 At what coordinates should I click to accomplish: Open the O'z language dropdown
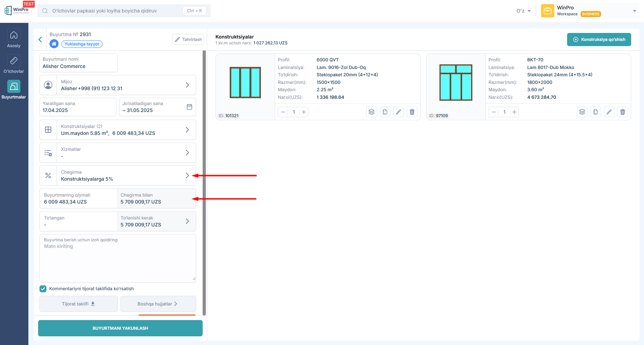click(523, 11)
